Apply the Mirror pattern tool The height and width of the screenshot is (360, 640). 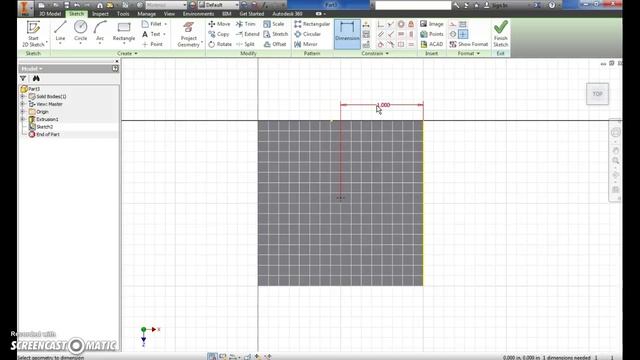(306, 44)
